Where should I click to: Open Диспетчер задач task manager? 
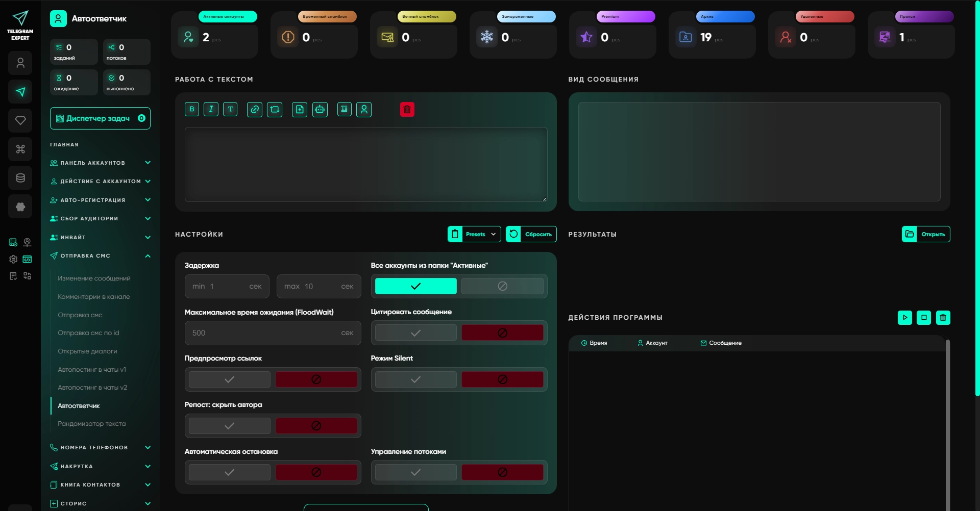100,118
